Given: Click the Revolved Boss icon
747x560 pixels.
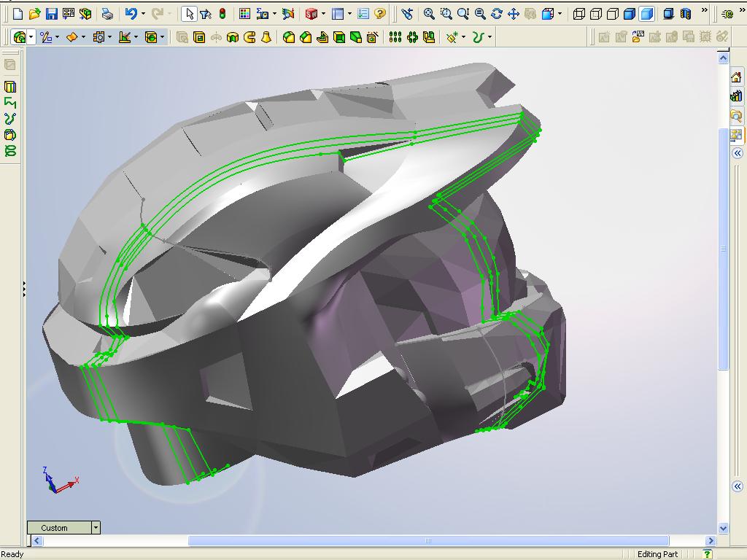Looking at the screenshot, I should tap(216, 36).
